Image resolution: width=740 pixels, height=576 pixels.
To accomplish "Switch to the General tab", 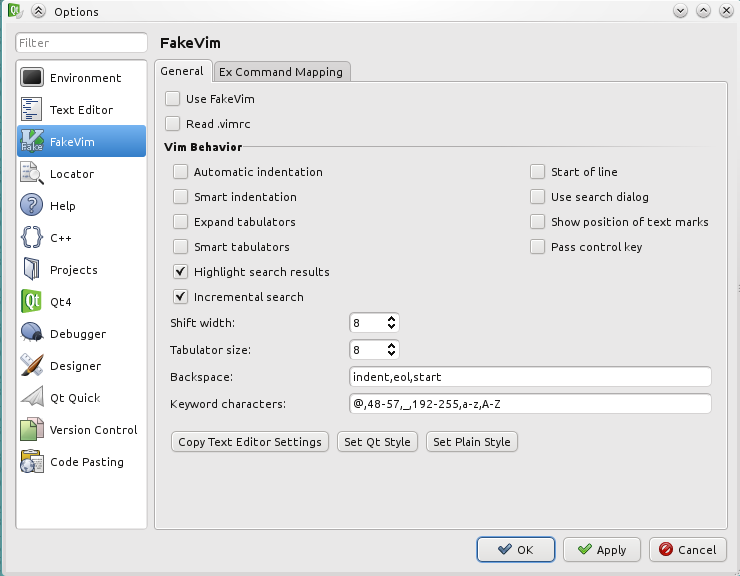I will pos(182,71).
